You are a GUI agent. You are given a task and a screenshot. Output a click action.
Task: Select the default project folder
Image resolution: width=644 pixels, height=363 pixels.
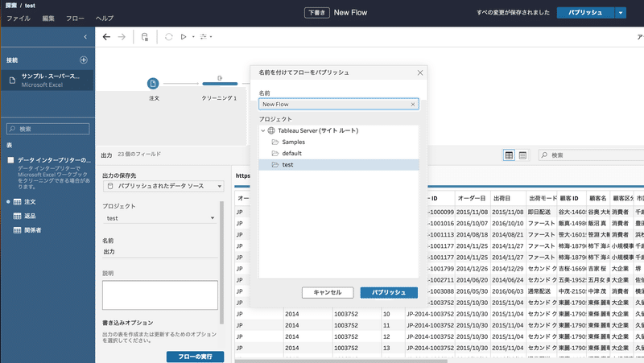click(339, 153)
